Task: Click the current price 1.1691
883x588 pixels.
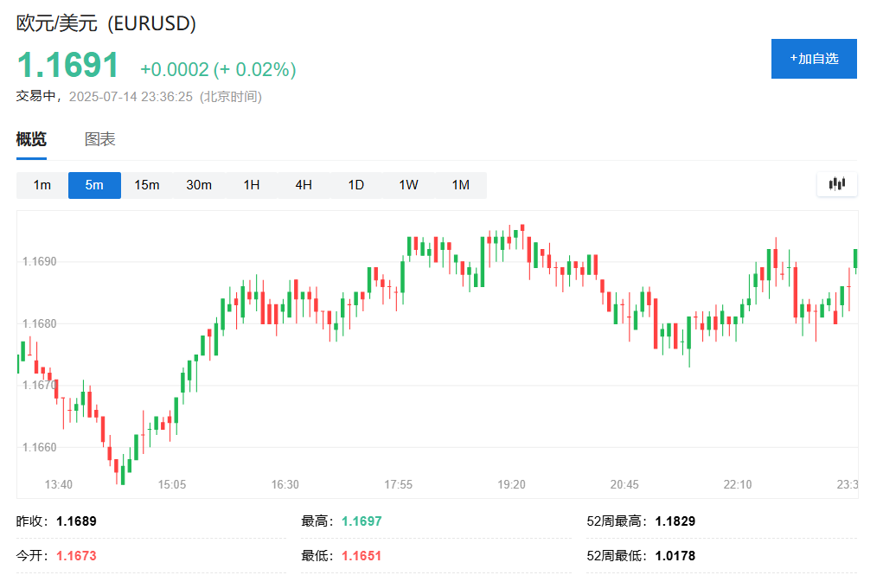Action: point(67,65)
